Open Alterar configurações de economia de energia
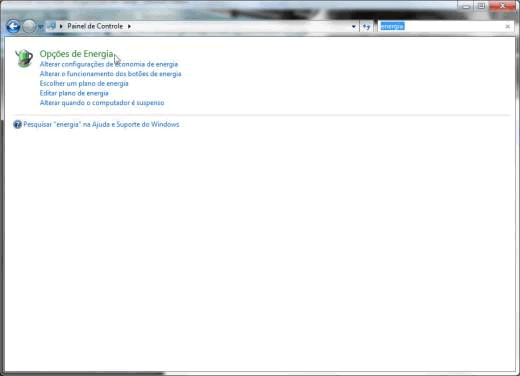Image resolution: width=520 pixels, height=376 pixels. 109,64
